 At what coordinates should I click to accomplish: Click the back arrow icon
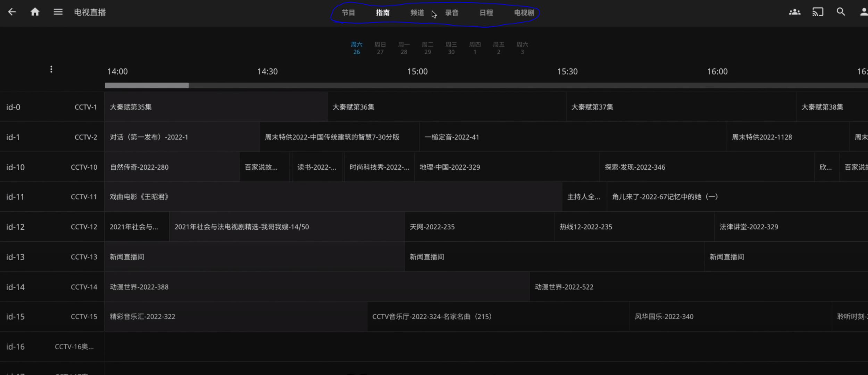12,12
